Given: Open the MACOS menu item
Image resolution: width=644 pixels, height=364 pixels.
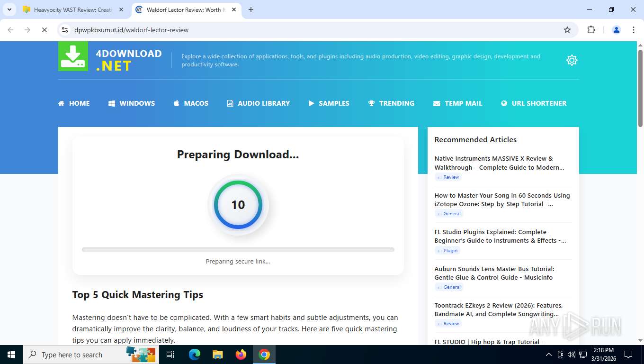Looking at the screenshot, I should (x=191, y=103).
